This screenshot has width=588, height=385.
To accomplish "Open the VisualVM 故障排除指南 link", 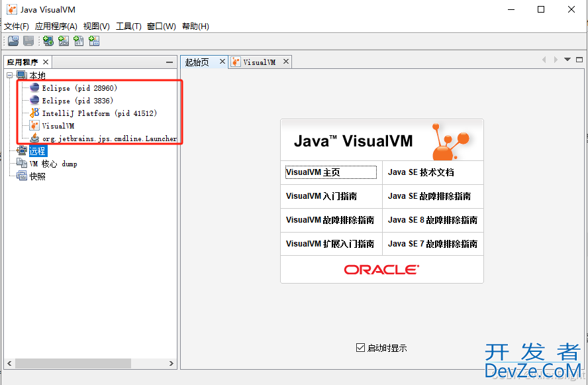I will [330, 220].
